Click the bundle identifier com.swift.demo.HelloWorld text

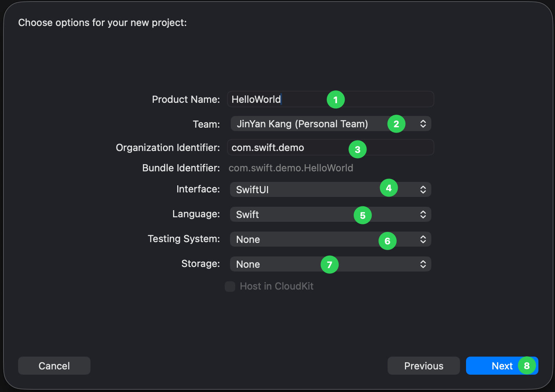tap(291, 168)
